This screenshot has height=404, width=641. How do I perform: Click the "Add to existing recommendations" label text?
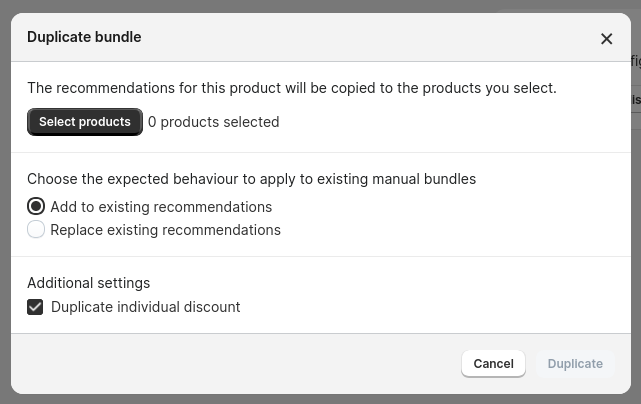click(x=161, y=207)
